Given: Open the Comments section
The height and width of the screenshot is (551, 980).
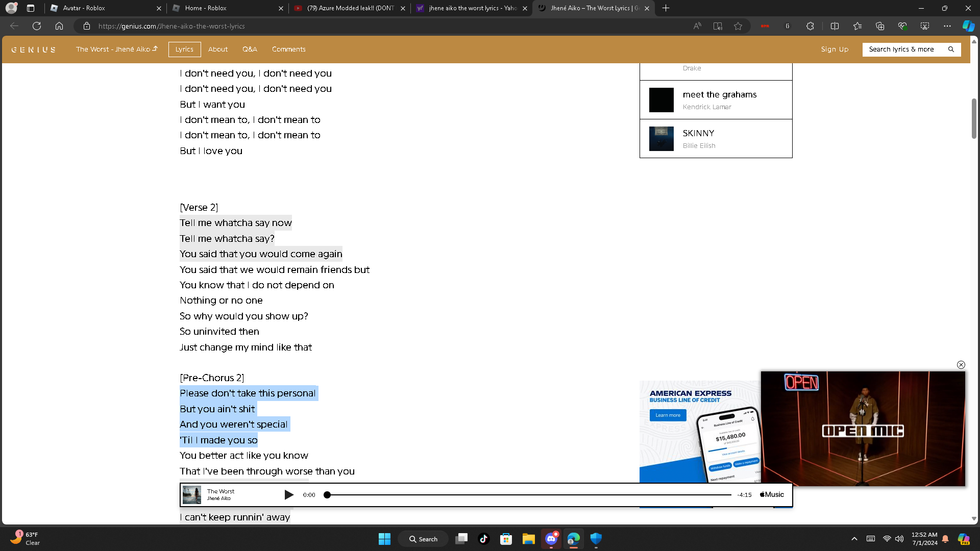Looking at the screenshot, I should (x=289, y=49).
